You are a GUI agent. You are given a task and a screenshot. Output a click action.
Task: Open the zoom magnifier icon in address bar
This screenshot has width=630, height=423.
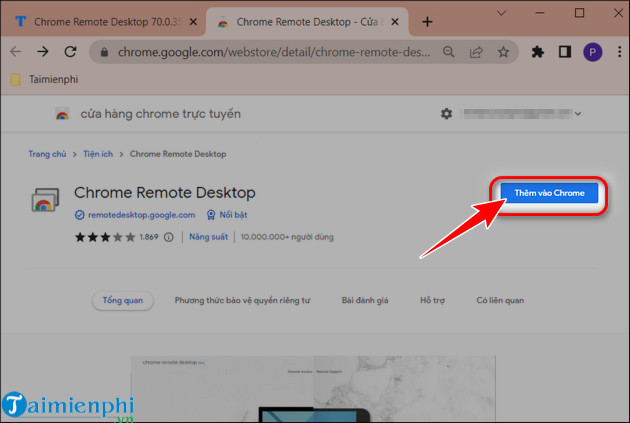448,52
